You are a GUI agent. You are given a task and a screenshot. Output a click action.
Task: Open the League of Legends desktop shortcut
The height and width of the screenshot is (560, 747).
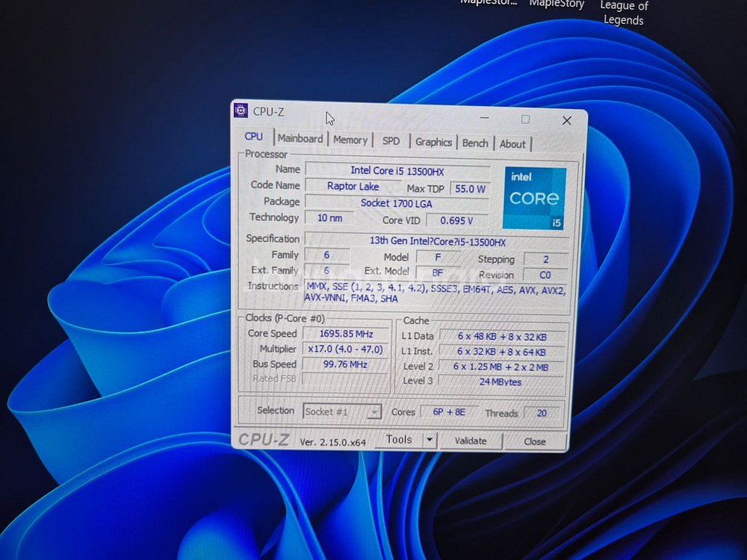point(624,13)
